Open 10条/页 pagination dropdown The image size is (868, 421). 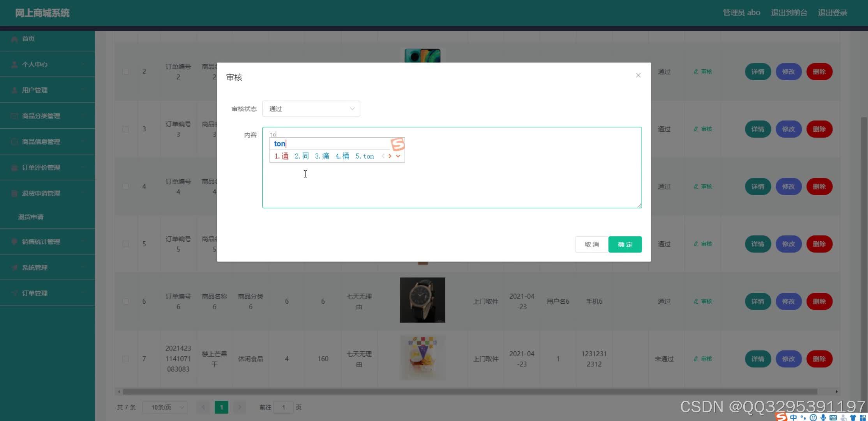point(166,407)
